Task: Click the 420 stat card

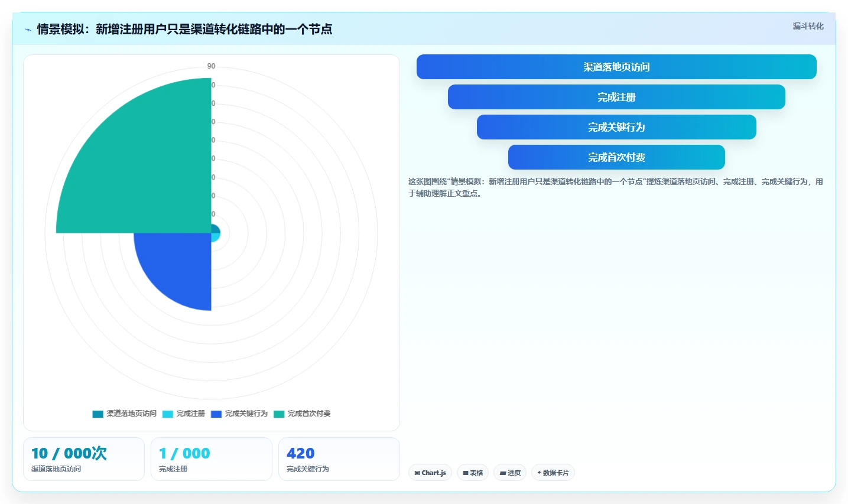Action: 339,459
